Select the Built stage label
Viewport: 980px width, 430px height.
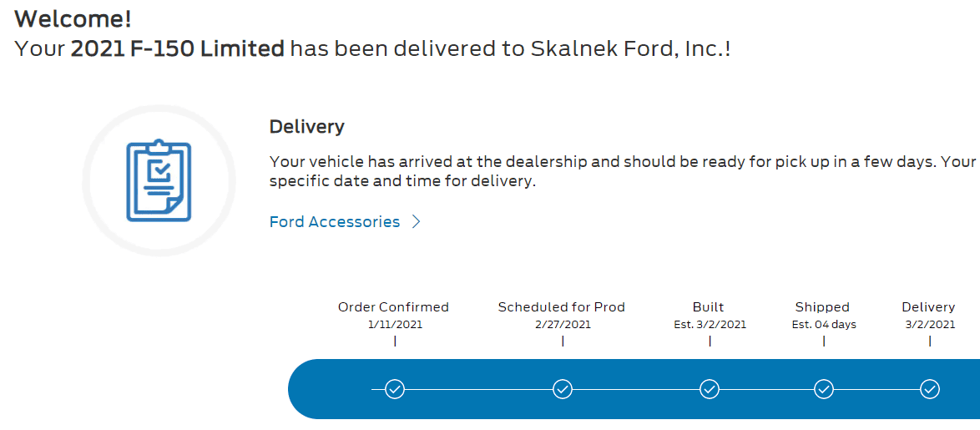pos(709,307)
